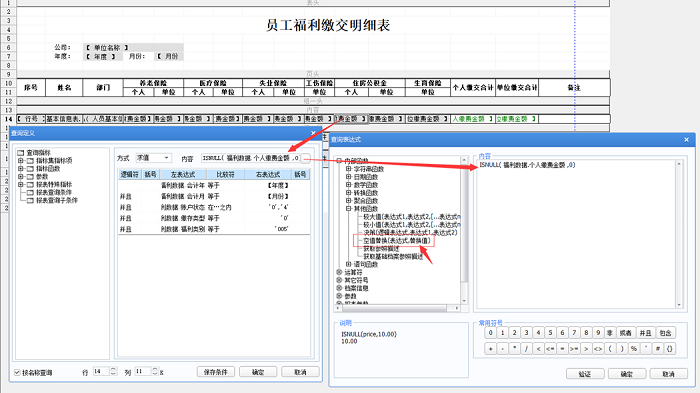Insert the not-equal <> symbol
The width and height of the screenshot is (700, 393).
598,349
